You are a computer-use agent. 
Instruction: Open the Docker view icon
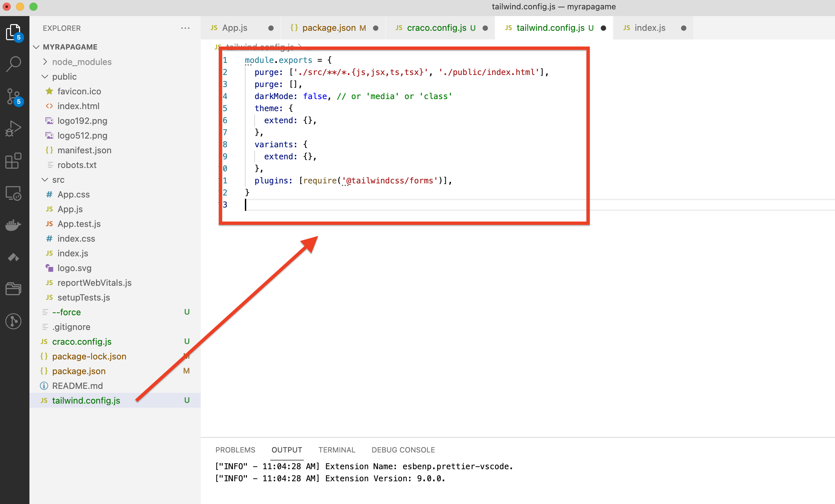pyautogui.click(x=14, y=225)
